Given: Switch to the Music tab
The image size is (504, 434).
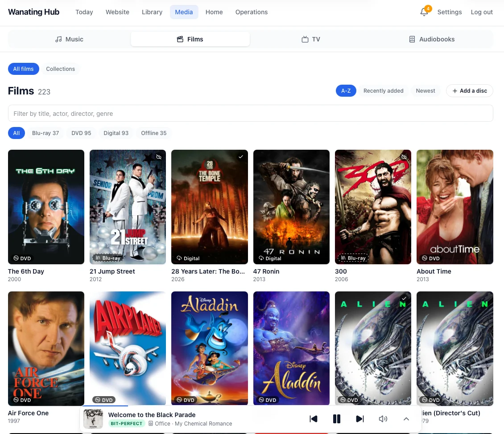Looking at the screenshot, I should coord(69,39).
